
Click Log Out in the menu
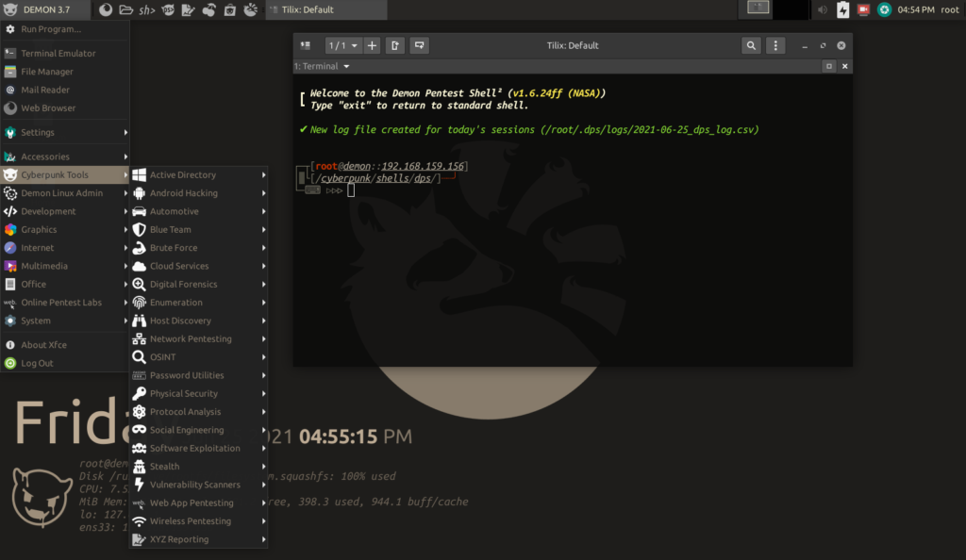(37, 363)
